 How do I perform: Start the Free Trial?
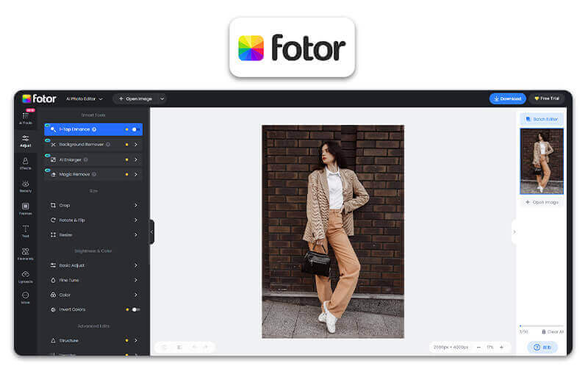pyautogui.click(x=547, y=98)
